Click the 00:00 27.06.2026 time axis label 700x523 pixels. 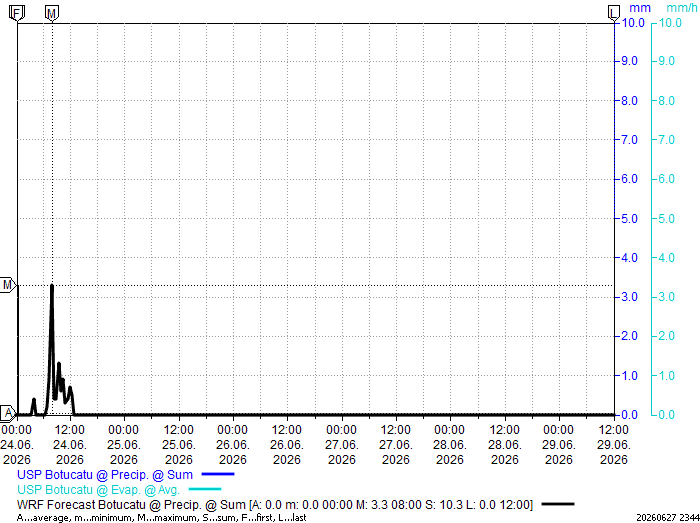pyautogui.click(x=342, y=444)
